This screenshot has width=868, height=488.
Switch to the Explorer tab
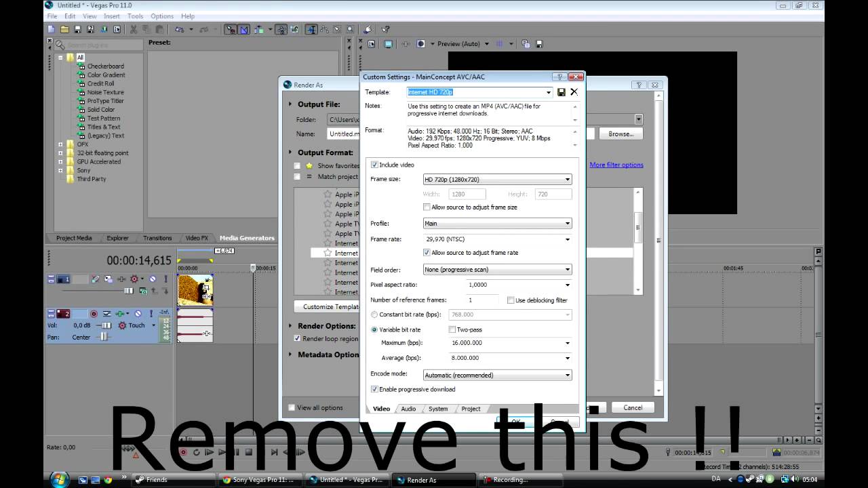pos(117,238)
